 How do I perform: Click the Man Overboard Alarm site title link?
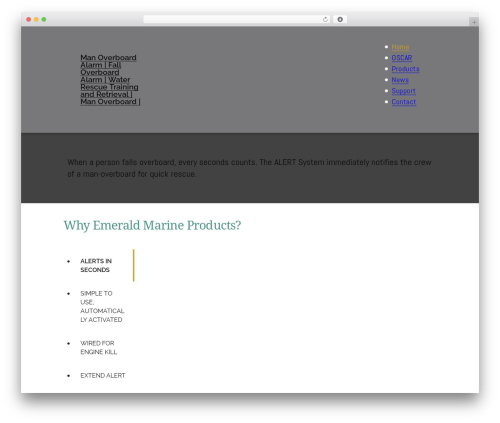pos(110,80)
